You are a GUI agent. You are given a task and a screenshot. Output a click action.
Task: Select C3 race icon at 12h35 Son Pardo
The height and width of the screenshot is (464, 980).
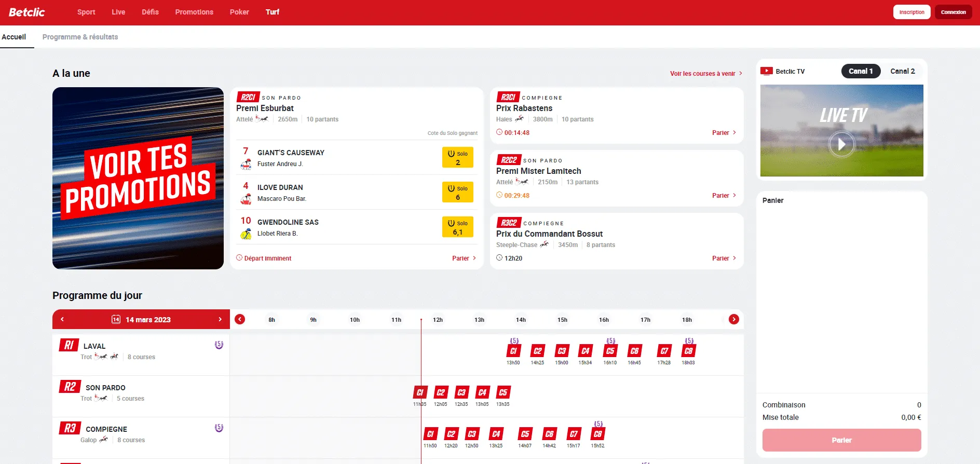[461, 392]
